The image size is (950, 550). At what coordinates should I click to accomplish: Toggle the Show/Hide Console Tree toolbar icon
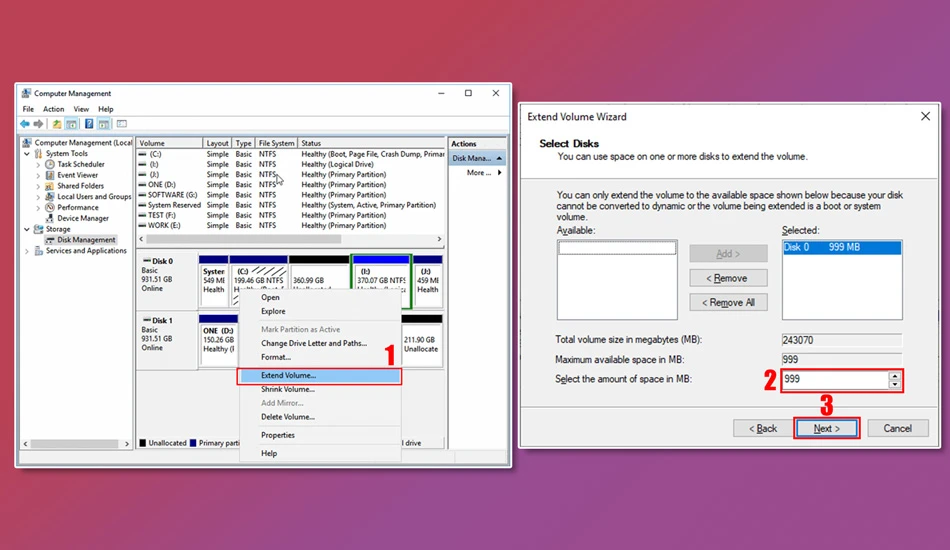[x=71, y=124]
